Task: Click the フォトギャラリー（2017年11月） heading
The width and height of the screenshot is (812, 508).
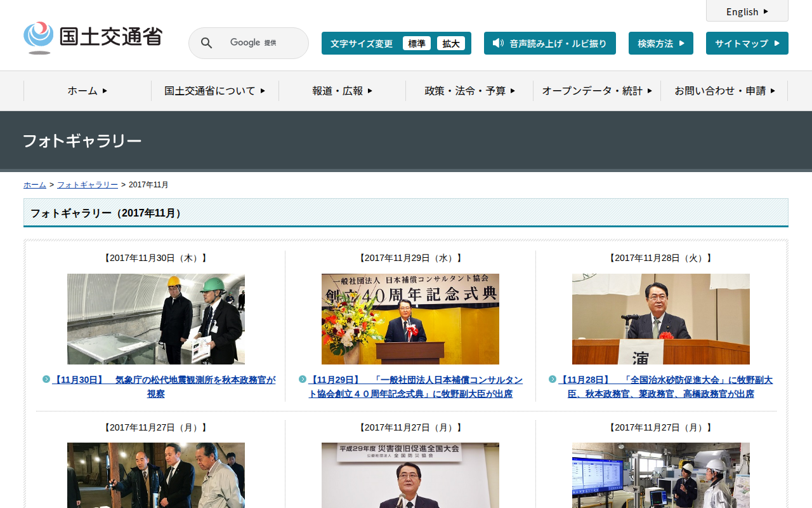Action: 108,213
